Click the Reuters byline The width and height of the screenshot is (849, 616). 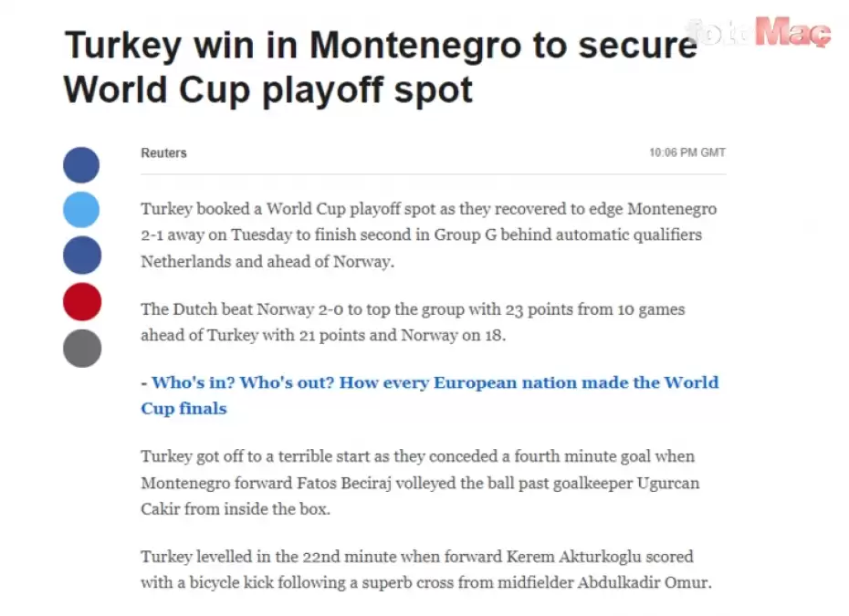163,153
